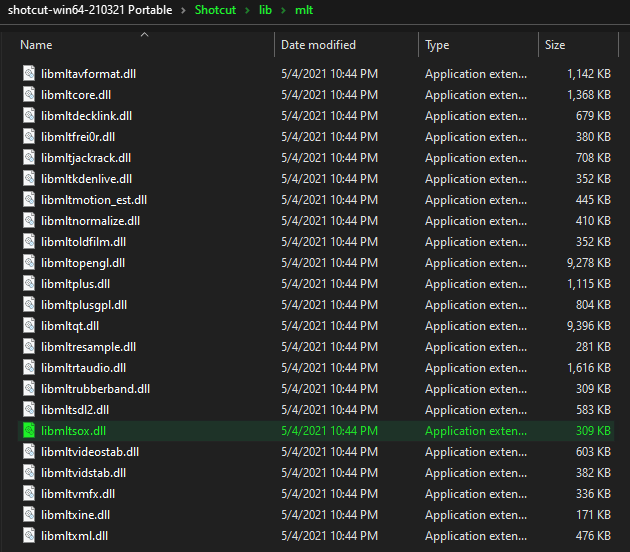Click the libmltcore.dll file icon
The width and height of the screenshot is (630, 552).
coord(29,94)
